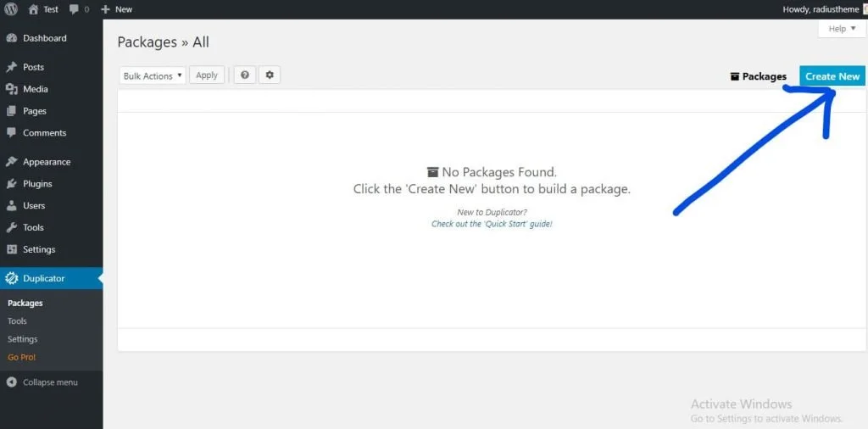Click the Users person icon
The width and height of the screenshot is (868, 429).
coord(11,205)
